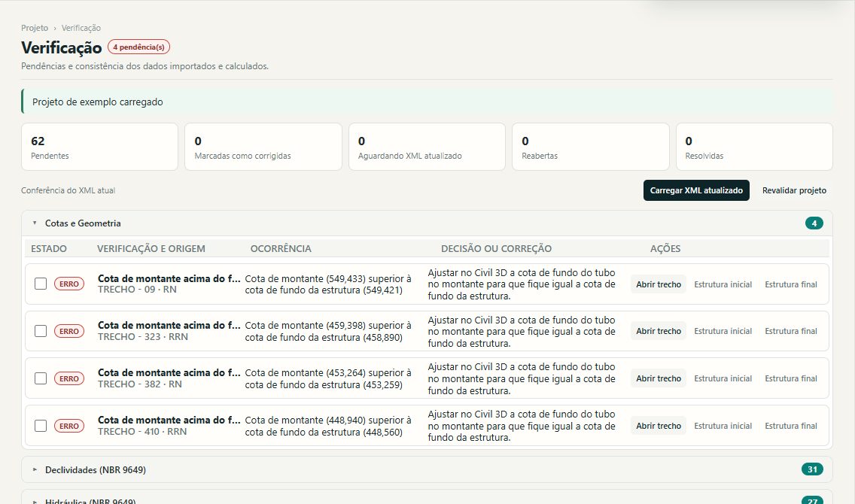This screenshot has height=504, width=855.
Task: Click ERRO badge in TRECHO - 382 row
Action: point(69,378)
